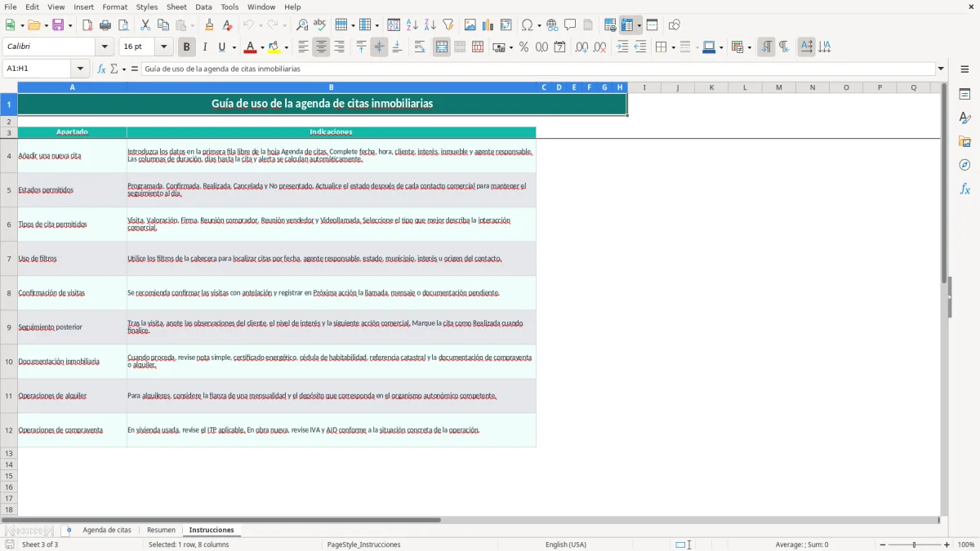Click the Format as Percent icon

(523, 47)
